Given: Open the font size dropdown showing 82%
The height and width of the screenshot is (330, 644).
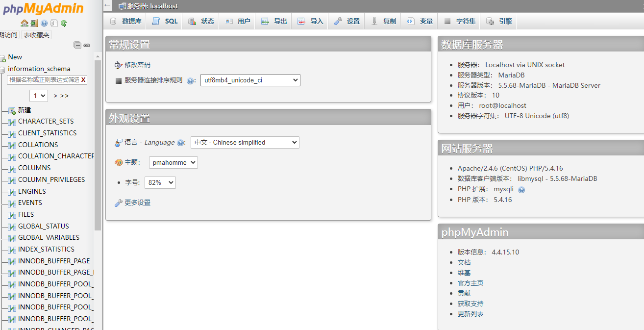Looking at the screenshot, I should click(x=160, y=182).
